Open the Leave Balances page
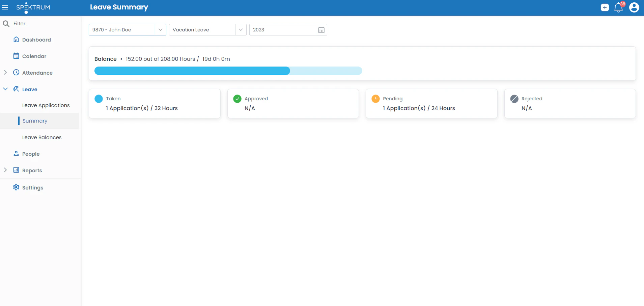 click(42, 137)
